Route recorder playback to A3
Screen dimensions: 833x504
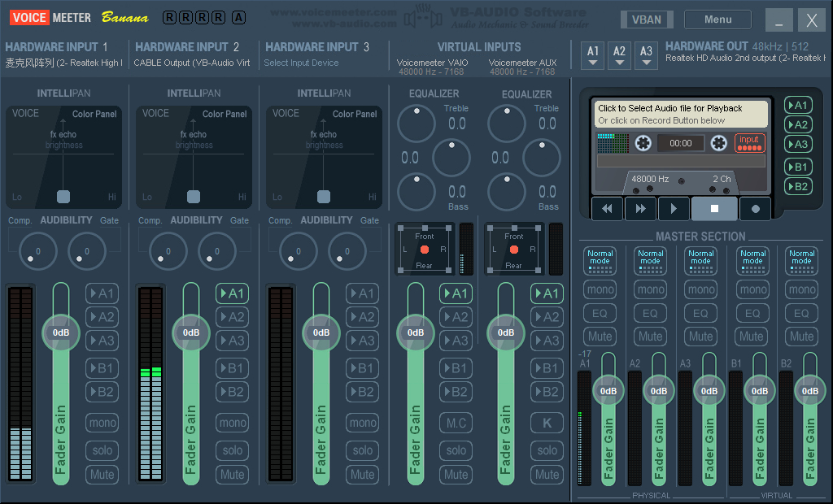pos(798,144)
